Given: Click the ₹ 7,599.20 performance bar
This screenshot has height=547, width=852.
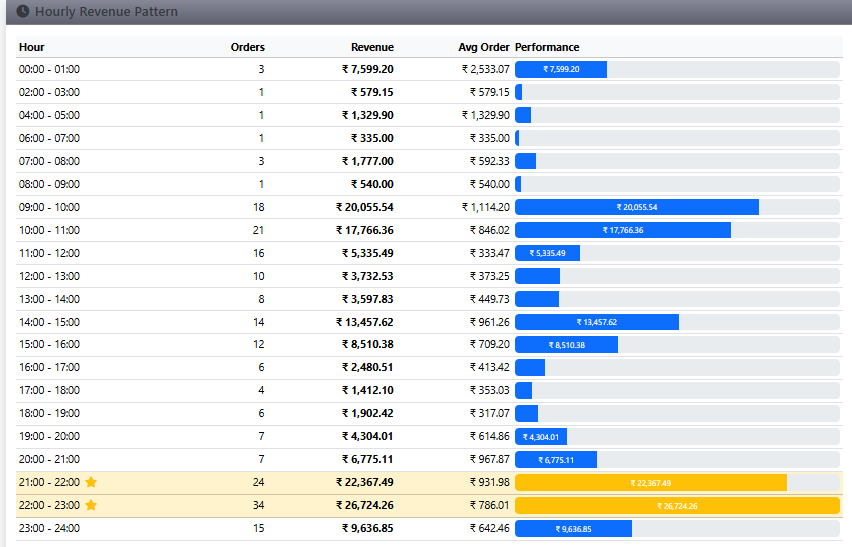Looking at the screenshot, I should (561, 69).
